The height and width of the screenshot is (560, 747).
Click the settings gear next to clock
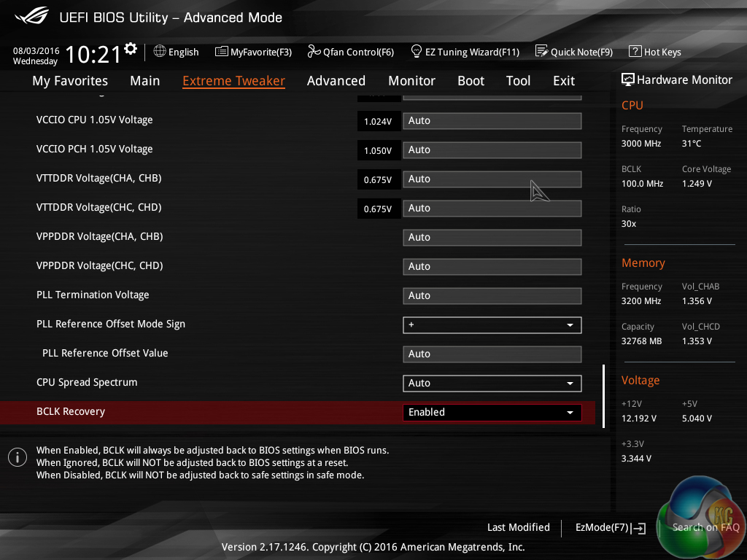click(131, 48)
